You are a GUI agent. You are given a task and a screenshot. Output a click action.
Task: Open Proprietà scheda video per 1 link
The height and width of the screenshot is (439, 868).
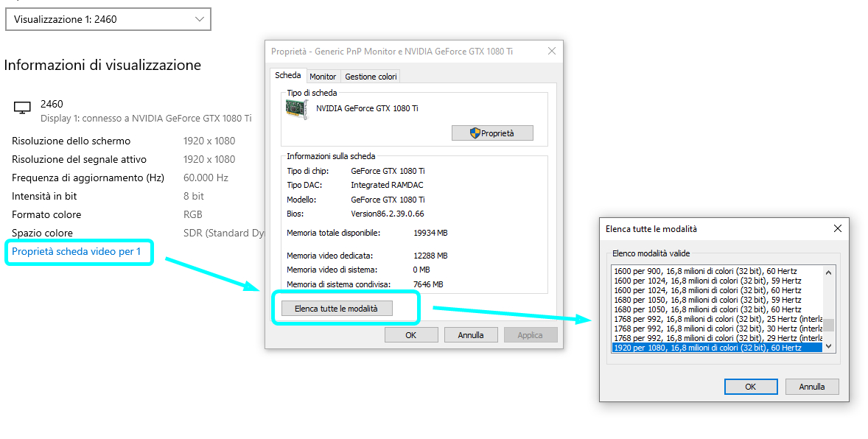click(x=77, y=251)
